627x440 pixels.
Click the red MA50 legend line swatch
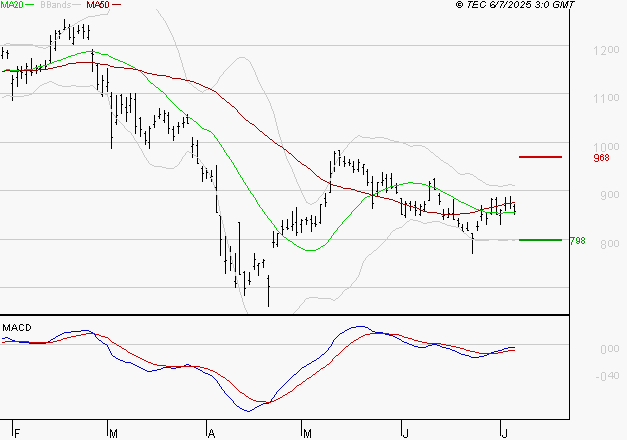(x=117, y=5)
